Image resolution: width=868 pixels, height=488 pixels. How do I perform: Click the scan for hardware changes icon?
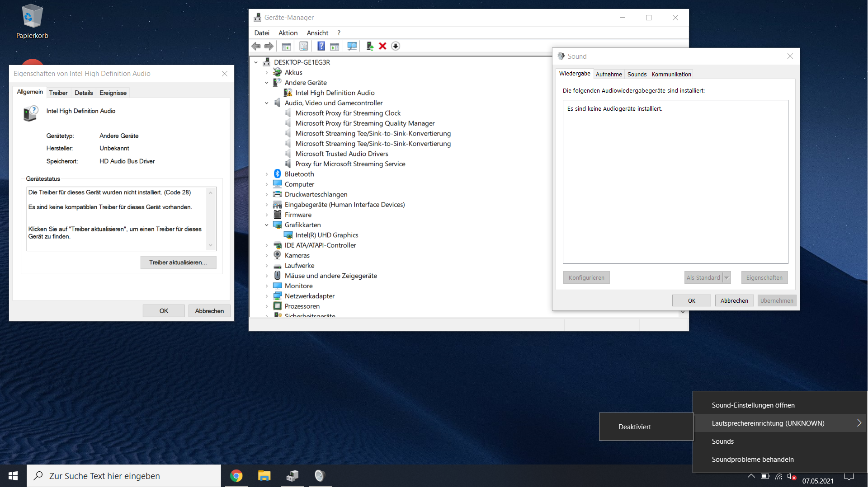352,46
